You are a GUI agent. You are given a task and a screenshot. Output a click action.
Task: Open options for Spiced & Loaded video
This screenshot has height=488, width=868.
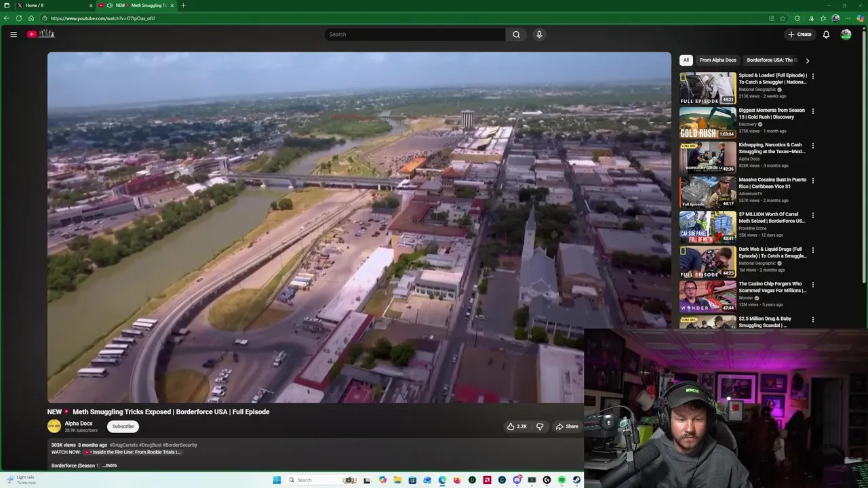click(x=812, y=76)
